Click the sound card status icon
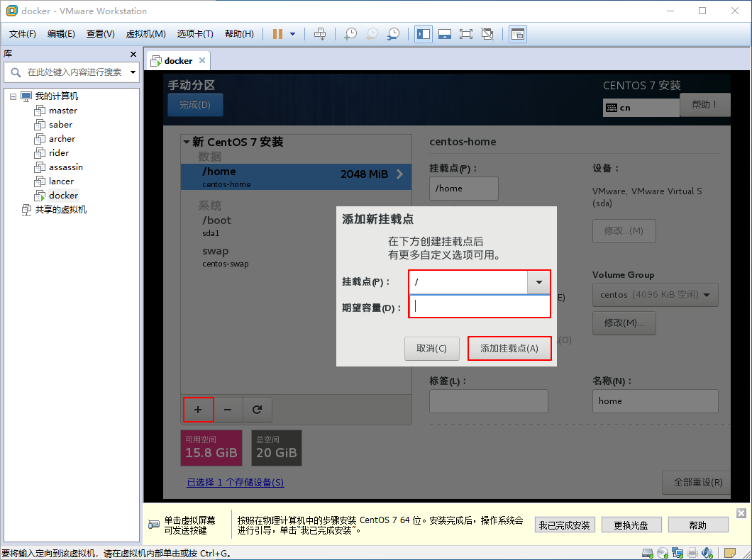752x560 pixels. click(x=707, y=553)
